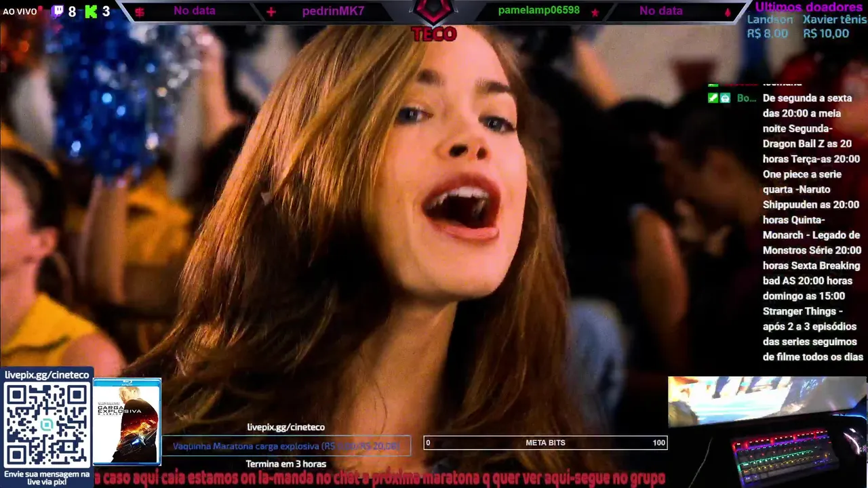
Task: Click the 'Termina em 3 horas' label
Action: (x=285, y=464)
